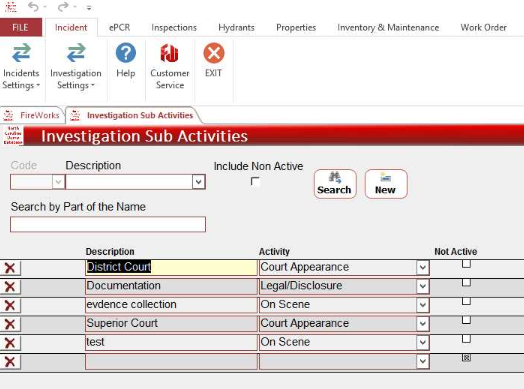The image size is (524, 389).
Task: Click the red X on the empty new row
Action: click(x=10, y=362)
